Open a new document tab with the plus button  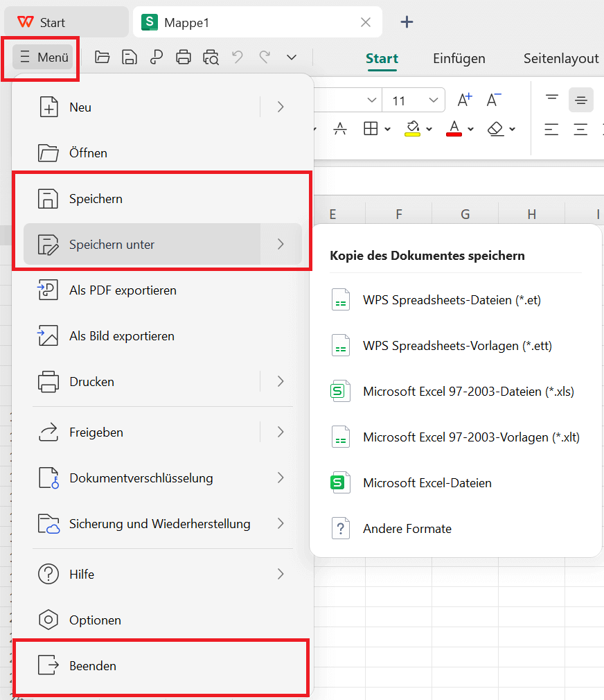[407, 21]
